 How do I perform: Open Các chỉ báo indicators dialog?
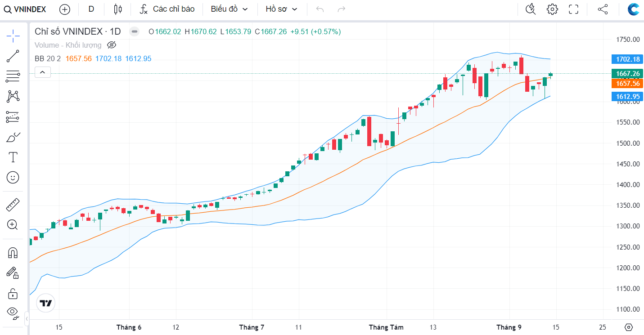click(167, 9)
